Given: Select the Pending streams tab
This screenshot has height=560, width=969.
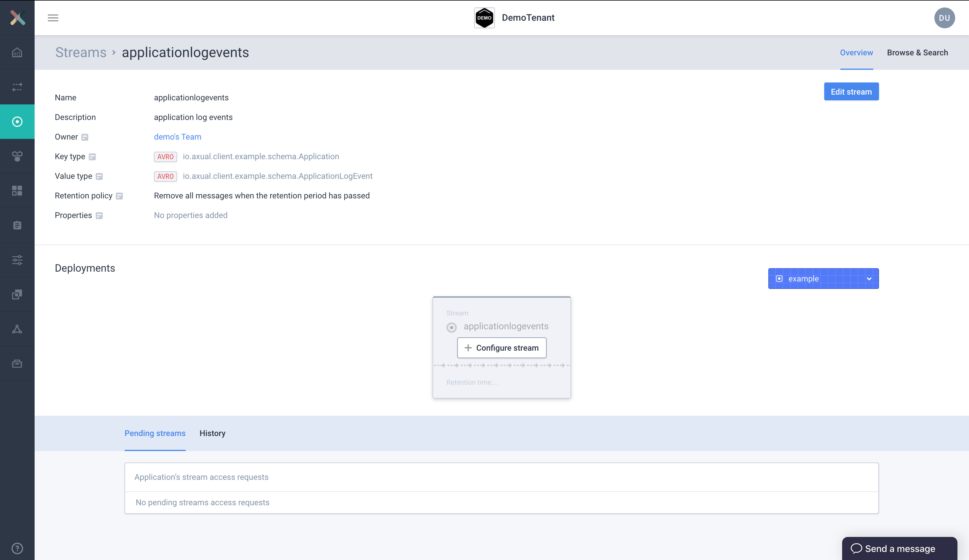Looking at the screenshot, I should (x=155, y=433).
